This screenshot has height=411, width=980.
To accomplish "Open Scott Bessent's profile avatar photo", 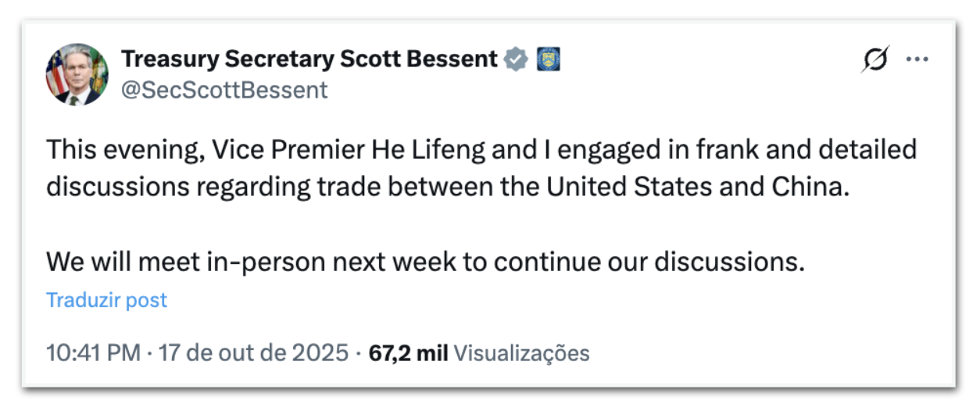I will tap(77, 74).
